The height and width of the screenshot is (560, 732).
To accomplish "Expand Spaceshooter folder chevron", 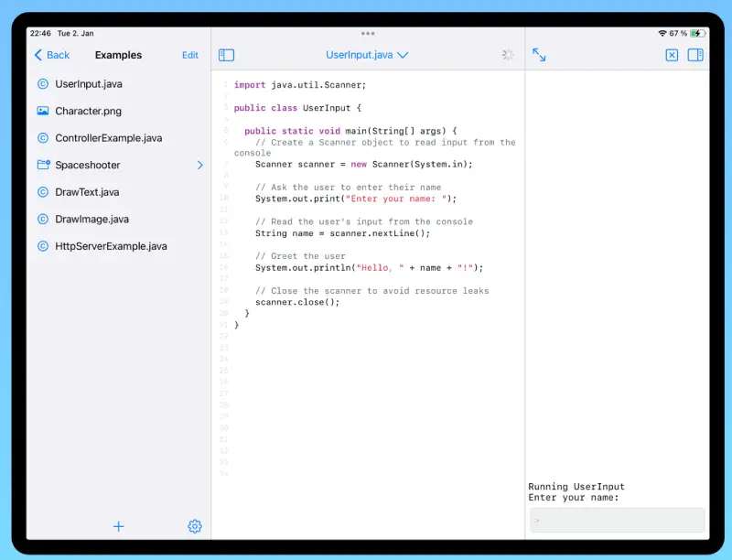I will [200, 166].
